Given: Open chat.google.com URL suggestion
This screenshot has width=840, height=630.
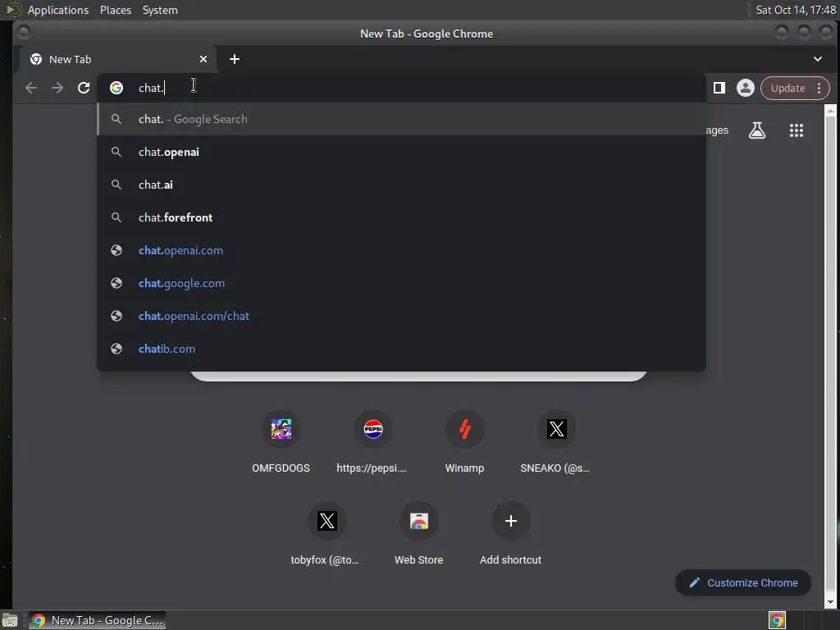Looking at the screenshot, I should 401,283.
